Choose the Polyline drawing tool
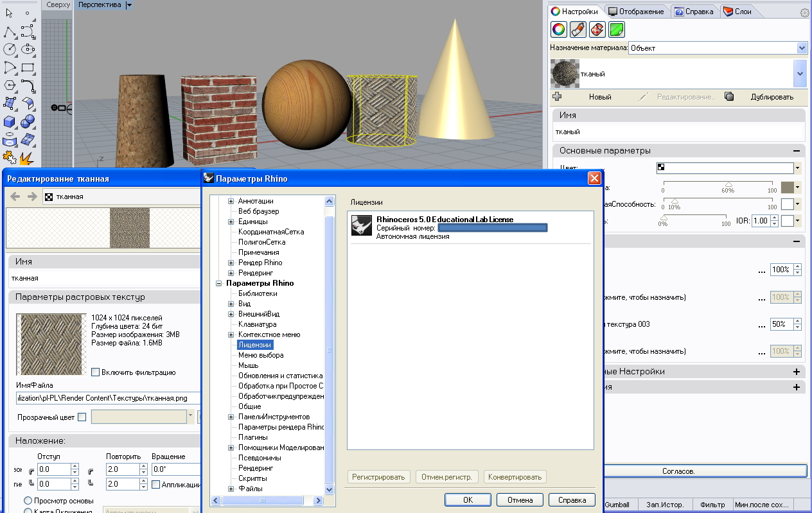Image resolution: width=812 pixels, height=513 pixels. coord(10,31)
